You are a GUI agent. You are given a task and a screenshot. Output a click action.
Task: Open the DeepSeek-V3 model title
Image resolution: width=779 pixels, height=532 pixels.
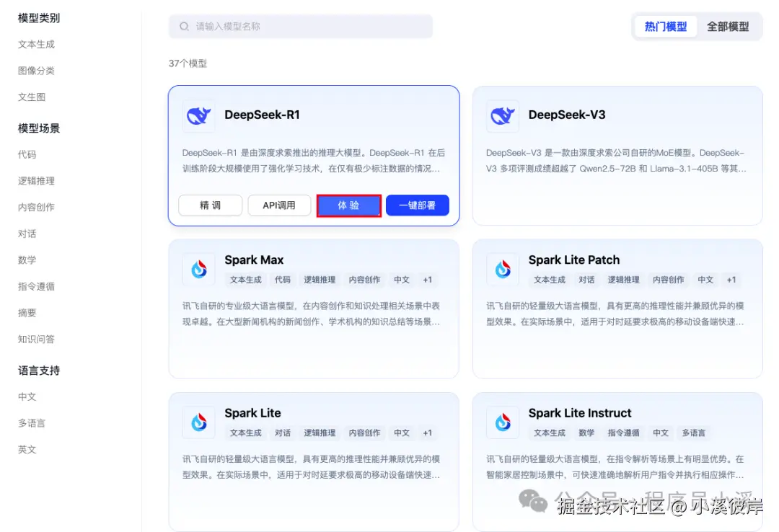(567, 115)
